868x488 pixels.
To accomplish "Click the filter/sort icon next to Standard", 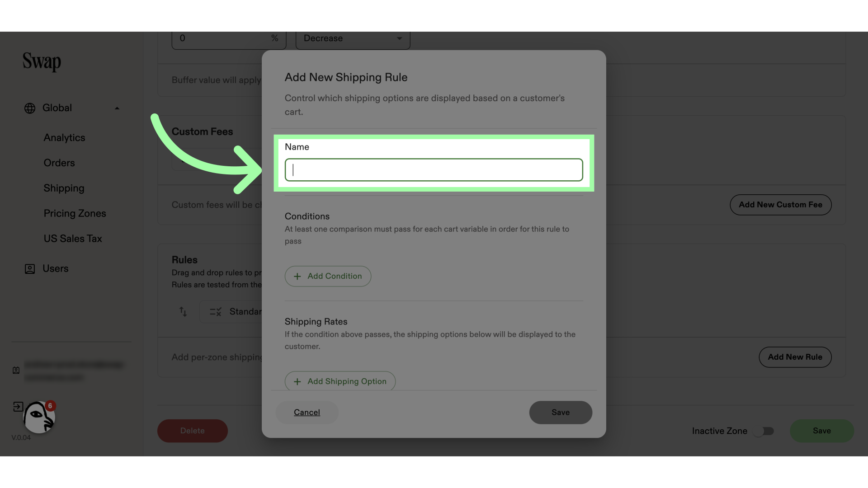I will coord(216,311).
